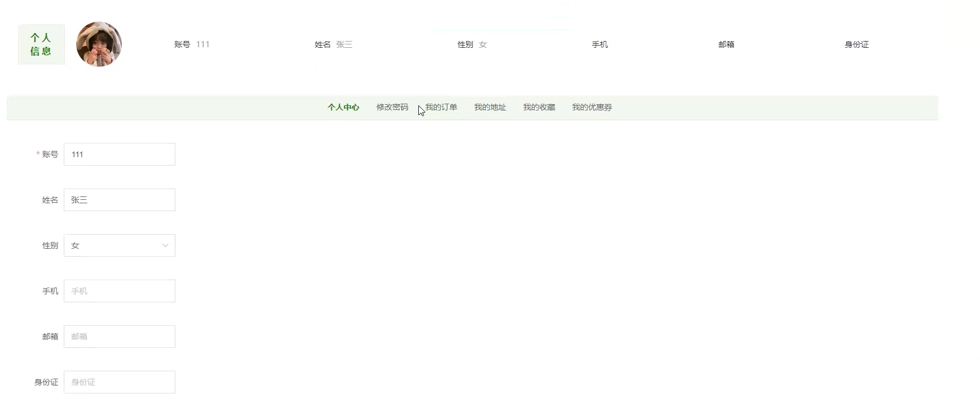Viewport: 980px width, 402px height.
Task: Click the 身份证 form label
Action: (46, 382)
